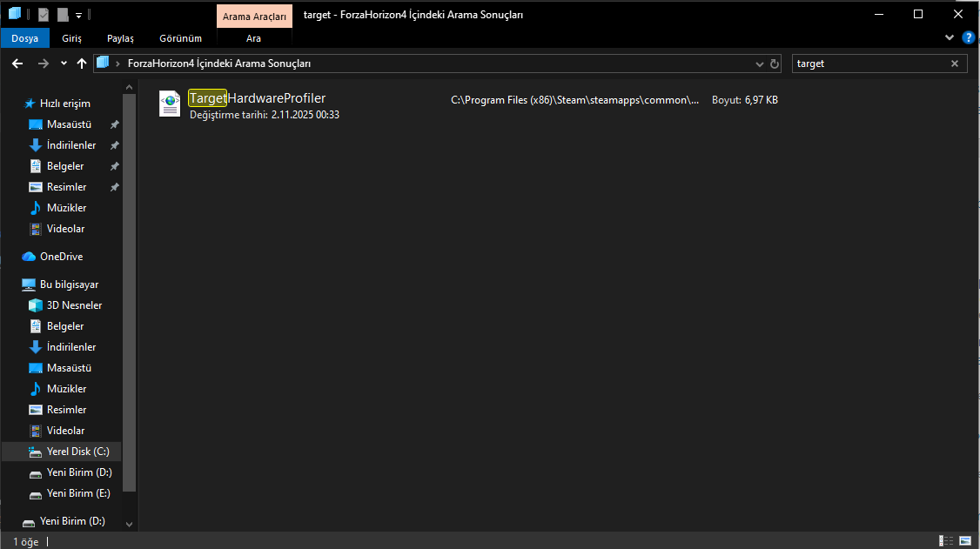Go back to previous folder
980x549 pixels.
coord(17,64)
